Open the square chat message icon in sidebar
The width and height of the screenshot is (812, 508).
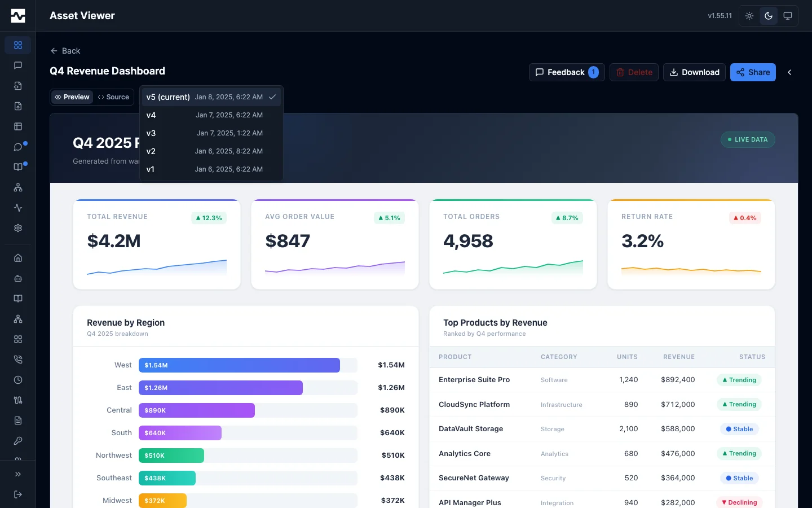(18, 65)
